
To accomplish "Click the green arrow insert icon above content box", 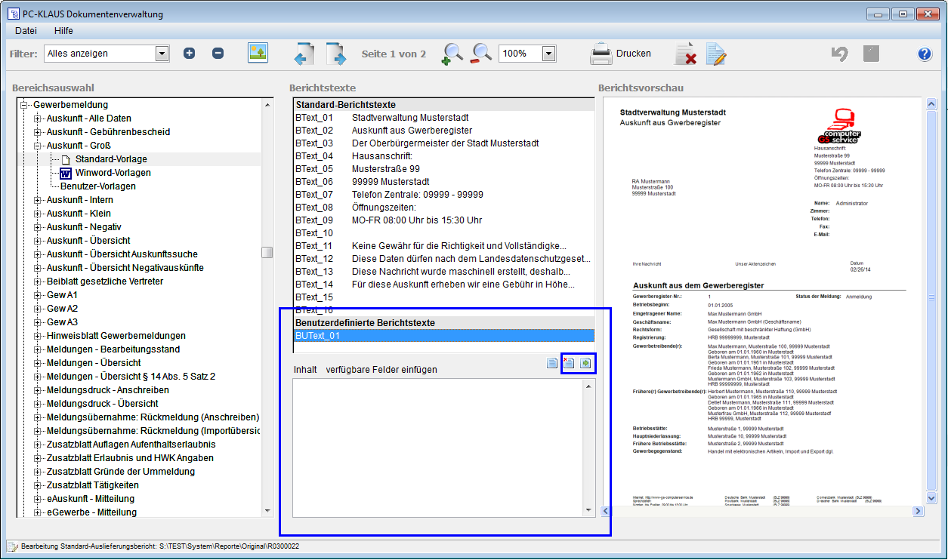I will pyautogui.click(x=585, y=364).
